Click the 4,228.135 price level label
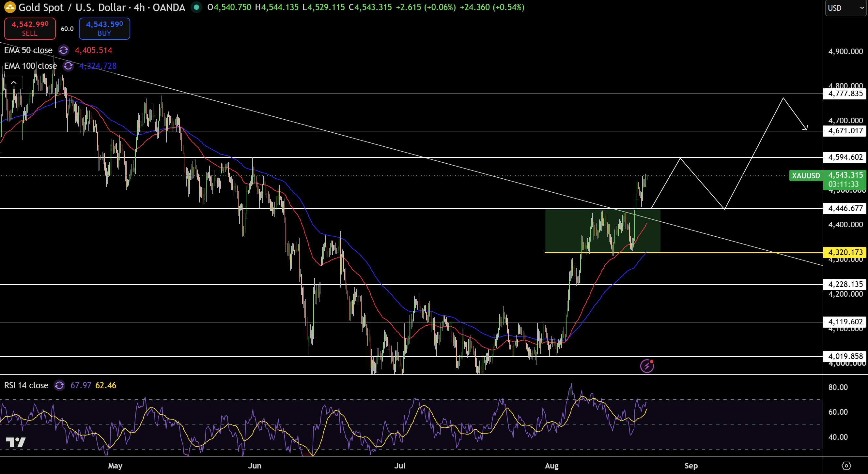This screenshot has height=474, width=868. click(845, 285)
